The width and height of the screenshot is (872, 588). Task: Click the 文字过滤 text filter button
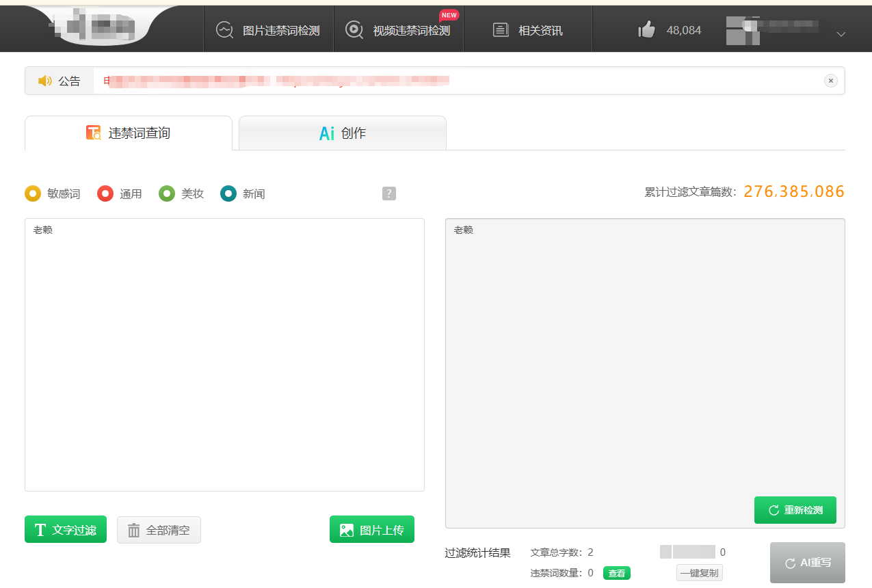coord(65,529)
